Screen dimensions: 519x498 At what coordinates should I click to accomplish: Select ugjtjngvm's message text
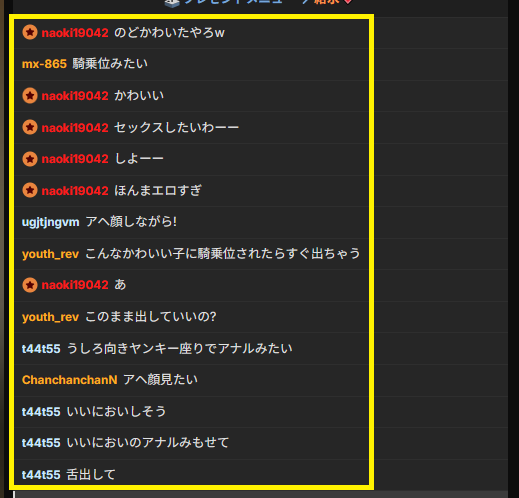coord(131,222)
